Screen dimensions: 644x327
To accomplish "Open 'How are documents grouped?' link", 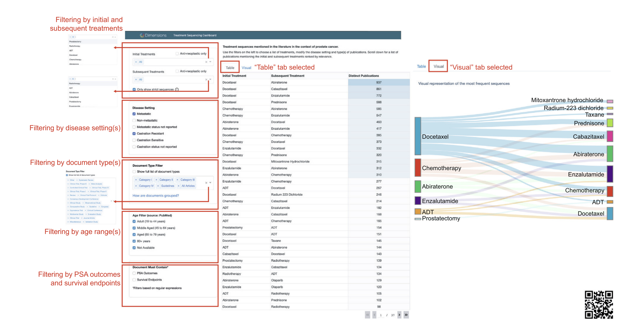I will click(x=156, y=196).
